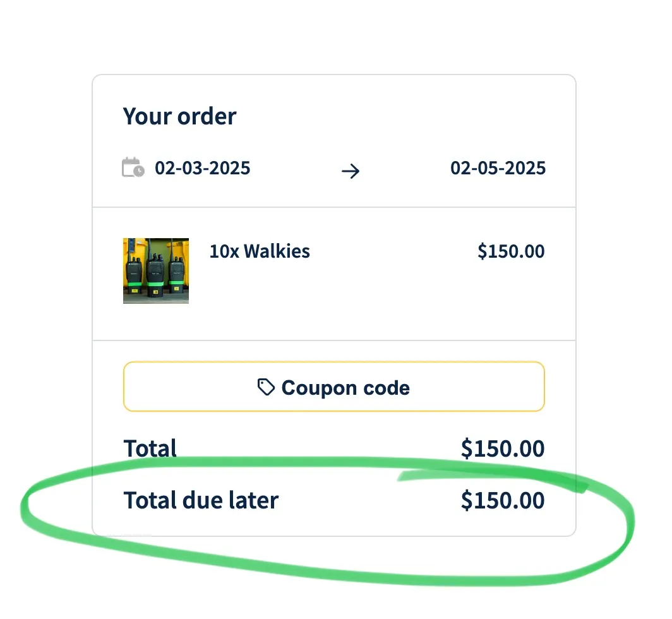The width and height of the screenshot is (672, 619).
Task: Click the Total label
Action: [150, 448]
